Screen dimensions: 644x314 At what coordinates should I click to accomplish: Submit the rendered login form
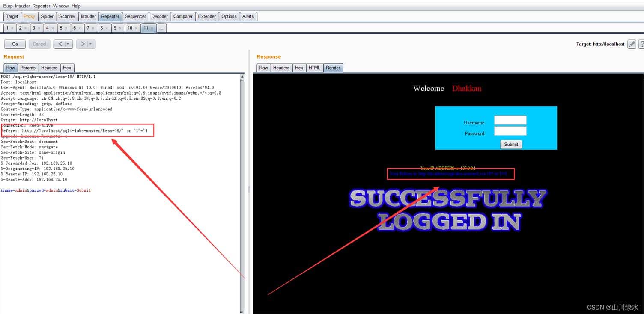coord(511,145)
